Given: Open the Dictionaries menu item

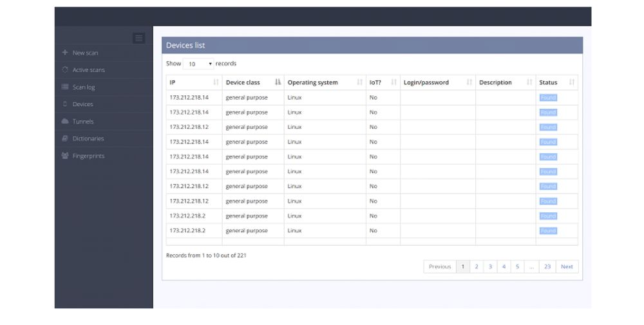Looking at the screenshot, I should click(x=88, y=138).
